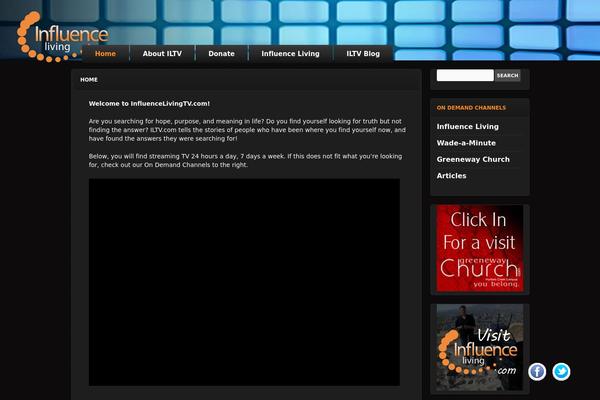Open the Twitter bird icon link
This screenshot has height=400, width=600.
coord(561,372)
